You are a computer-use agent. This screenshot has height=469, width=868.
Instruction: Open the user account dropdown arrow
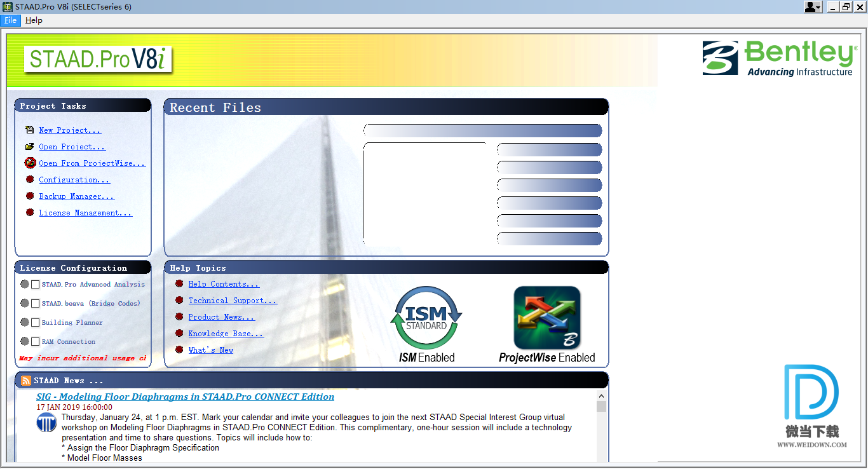tap(819, 8)
